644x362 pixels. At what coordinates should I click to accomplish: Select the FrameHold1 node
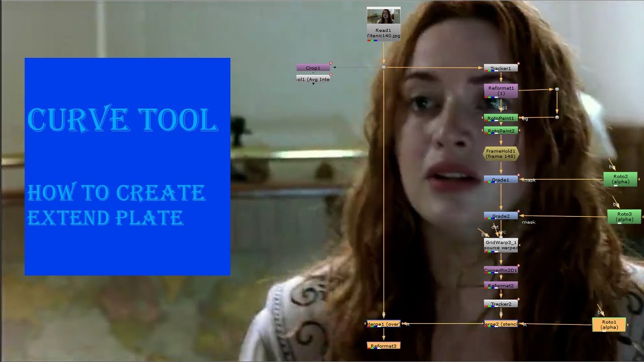point(501,154)
